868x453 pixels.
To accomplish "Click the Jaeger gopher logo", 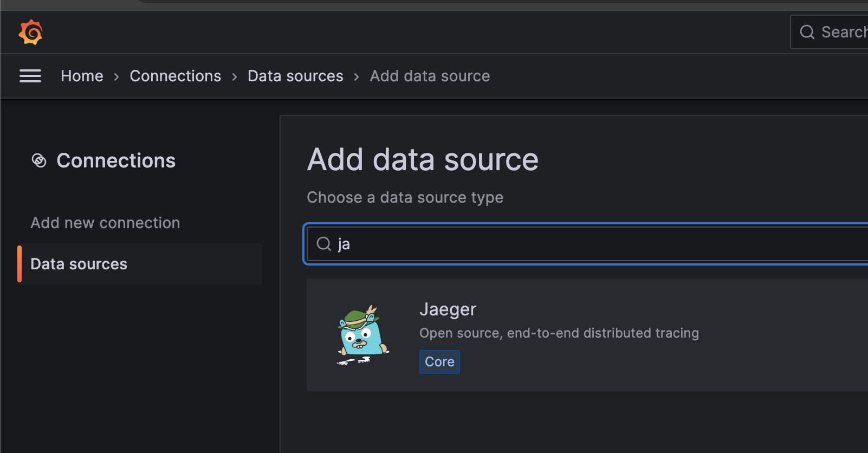I will click(x=363, y=335).
